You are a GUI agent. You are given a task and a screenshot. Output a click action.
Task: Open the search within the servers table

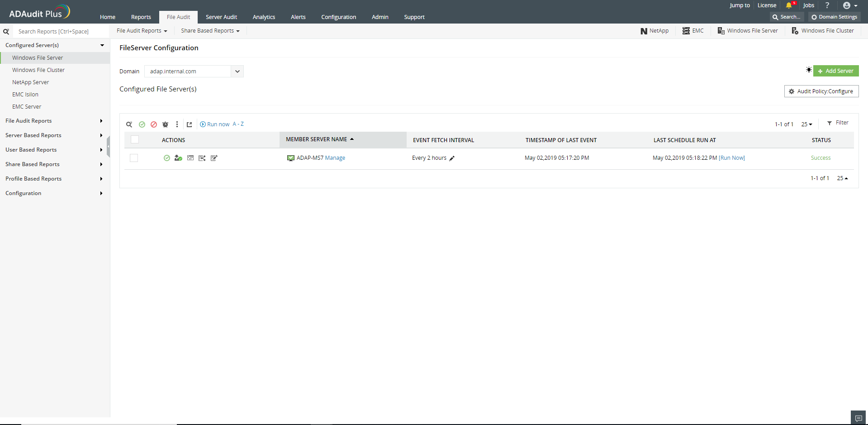point(129,124)
